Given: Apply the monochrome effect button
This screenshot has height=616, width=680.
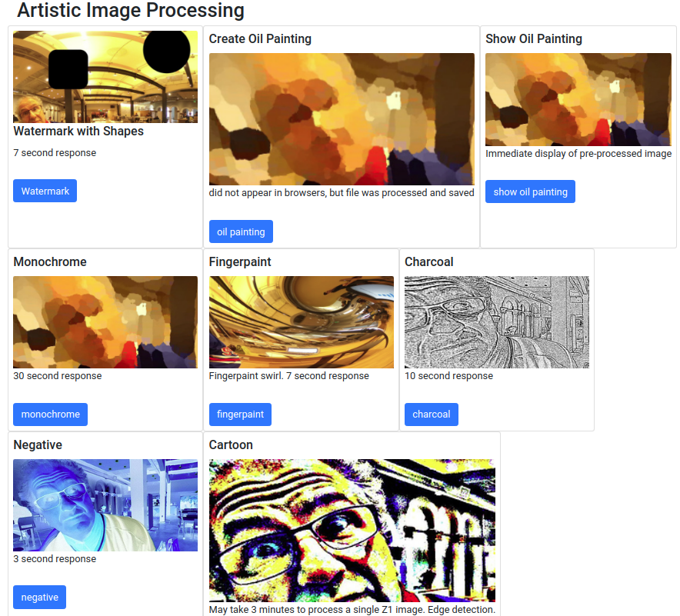Looking at the screenshot, I should point(50,415).
